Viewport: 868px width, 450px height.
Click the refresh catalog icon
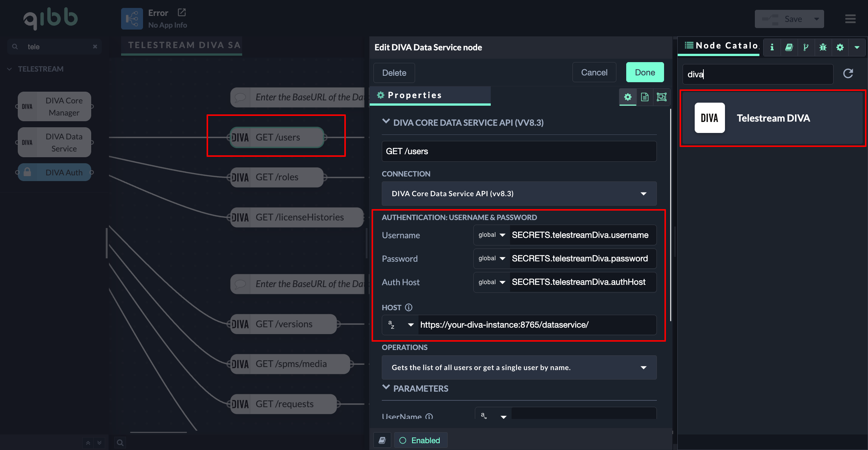(x=848, y=73)
